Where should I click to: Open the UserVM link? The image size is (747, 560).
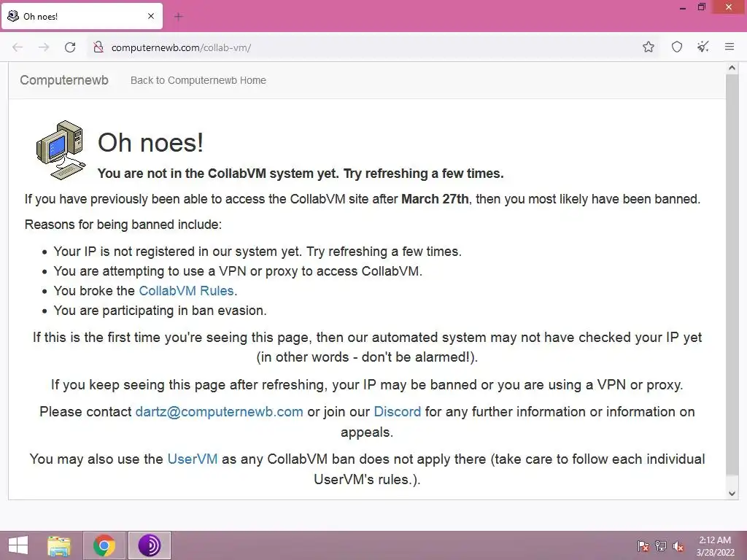193,459
